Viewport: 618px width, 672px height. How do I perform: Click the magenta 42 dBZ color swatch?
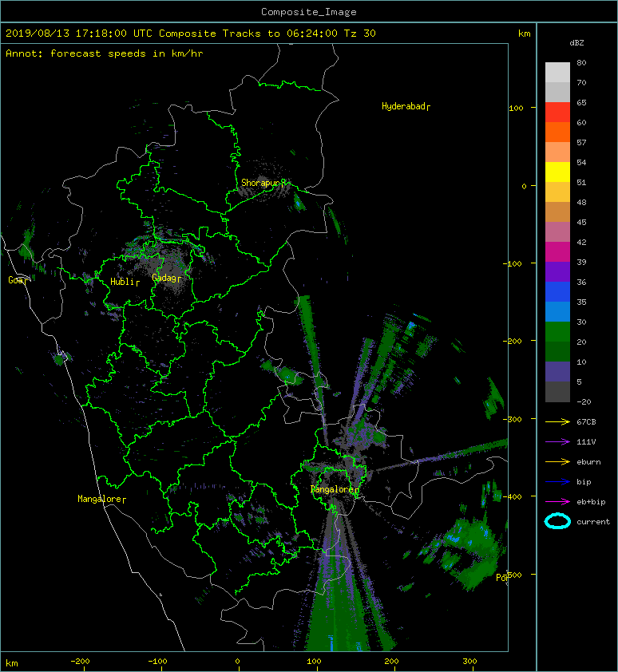pyautogui.click(x=557, y=251)
